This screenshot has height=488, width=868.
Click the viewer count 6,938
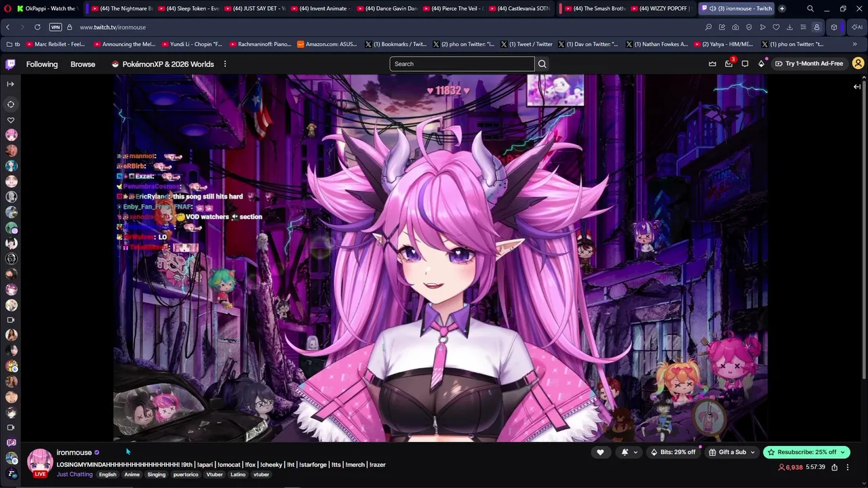(x=790, y=467)
